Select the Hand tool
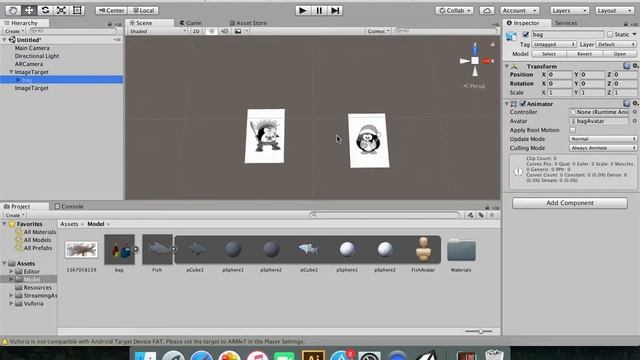Viewport: 640px width, 360px height. pos(13,10)
